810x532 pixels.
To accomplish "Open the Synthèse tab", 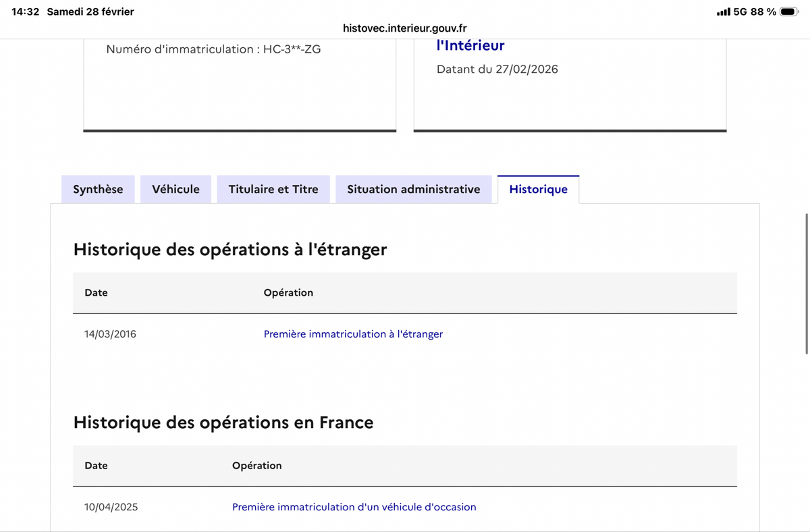I will pyautogui.click(x=98, y=189).
